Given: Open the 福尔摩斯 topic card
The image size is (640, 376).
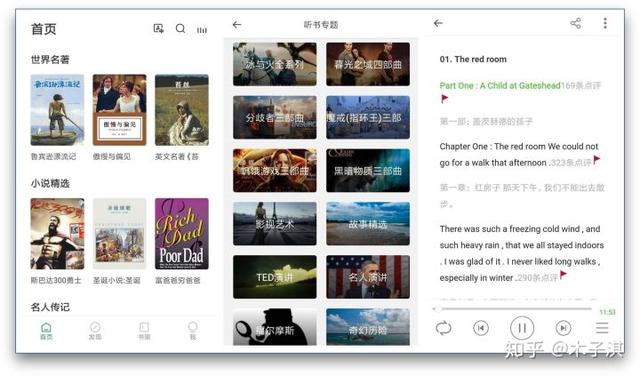Looking at the screenshot, I should click(x=275, y=327).
